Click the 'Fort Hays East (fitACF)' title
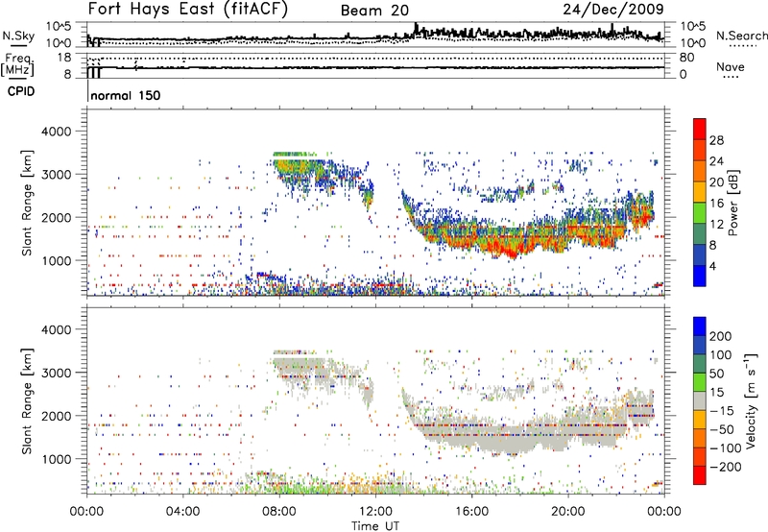The image size is (768, 532). 187,9
